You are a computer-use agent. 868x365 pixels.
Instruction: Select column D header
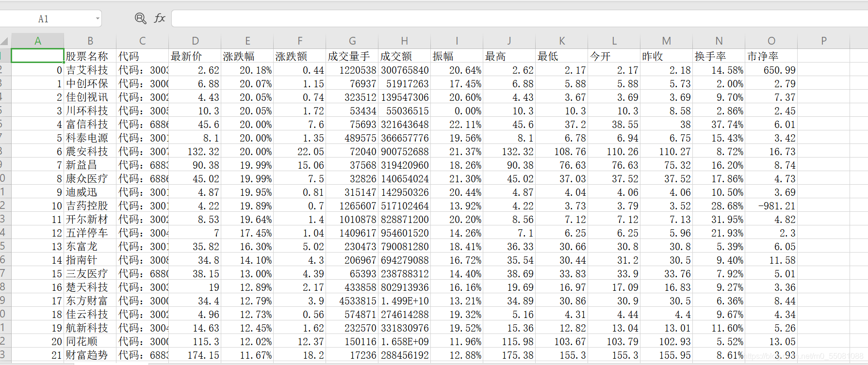coord(195,41)
